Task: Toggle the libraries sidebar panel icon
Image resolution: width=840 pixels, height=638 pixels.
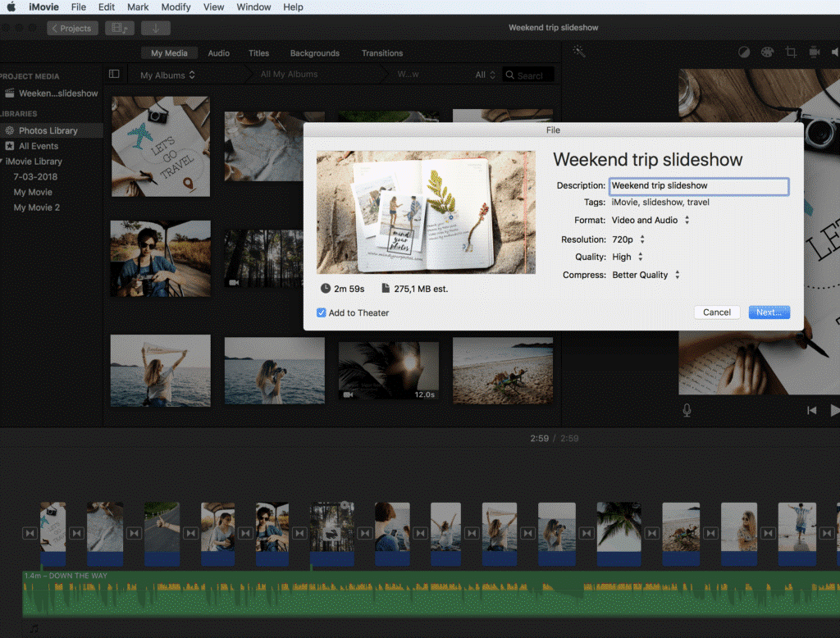Action: point(114,74)
